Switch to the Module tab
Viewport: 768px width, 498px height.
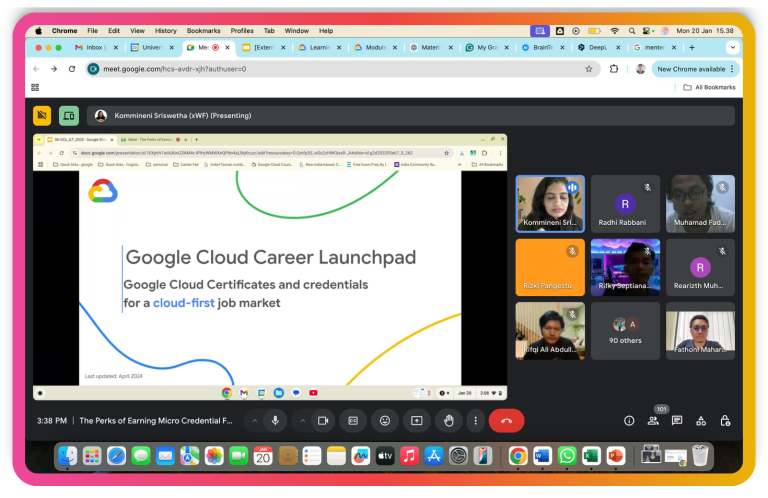[375, 47]
